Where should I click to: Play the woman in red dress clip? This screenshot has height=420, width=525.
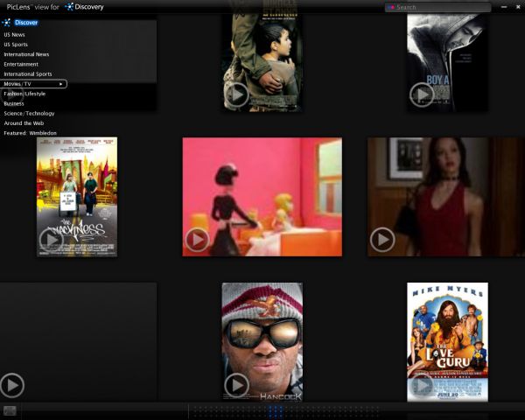[x=382, y=240]
